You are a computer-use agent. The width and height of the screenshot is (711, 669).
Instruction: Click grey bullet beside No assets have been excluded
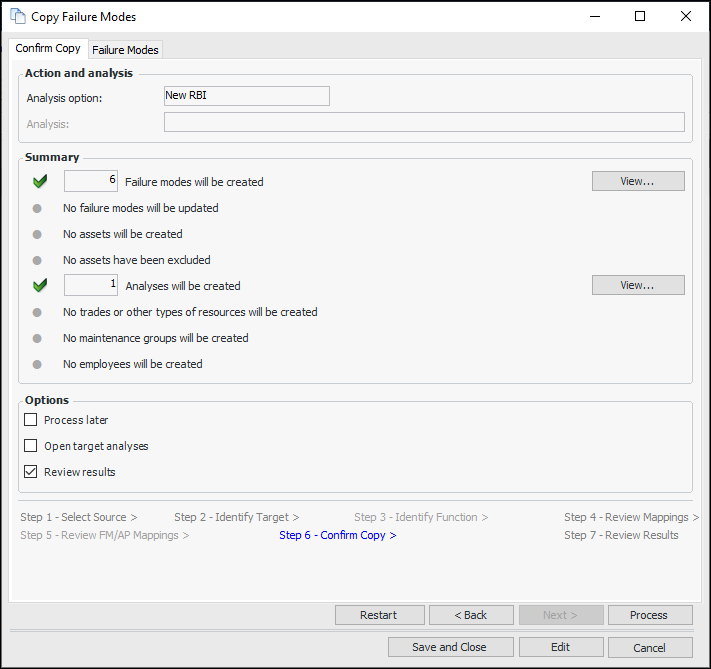pyautogui.click(x=37, y=260)
